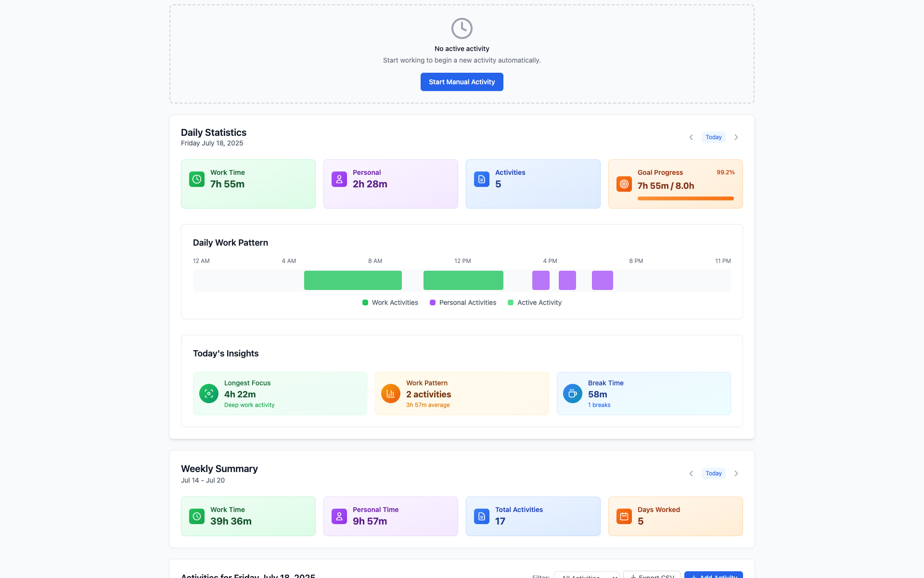
Task: Click the grey clock icon above No active activity
Action: 462,28
